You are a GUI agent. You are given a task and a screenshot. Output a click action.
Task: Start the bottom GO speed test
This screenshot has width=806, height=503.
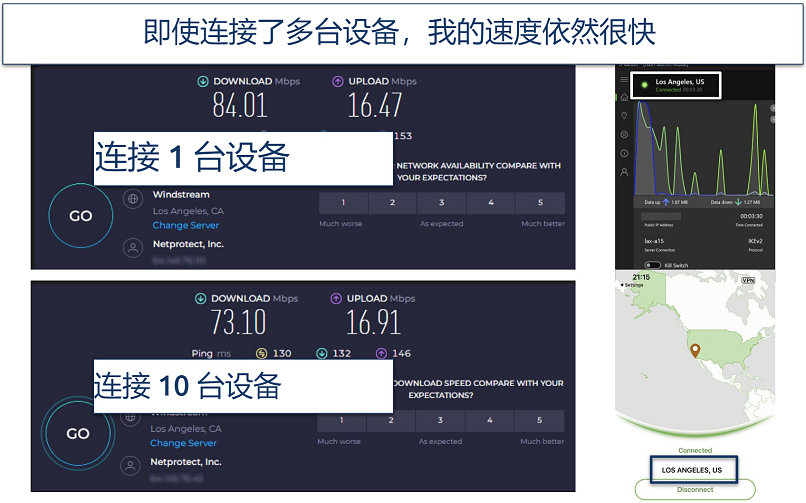[x=78, y=434]
